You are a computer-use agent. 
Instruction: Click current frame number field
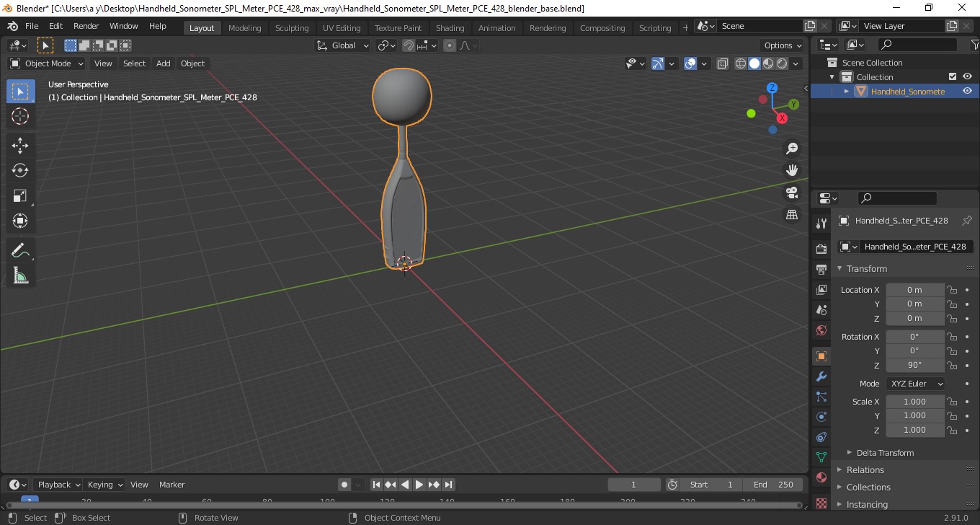tap(634, 485)
